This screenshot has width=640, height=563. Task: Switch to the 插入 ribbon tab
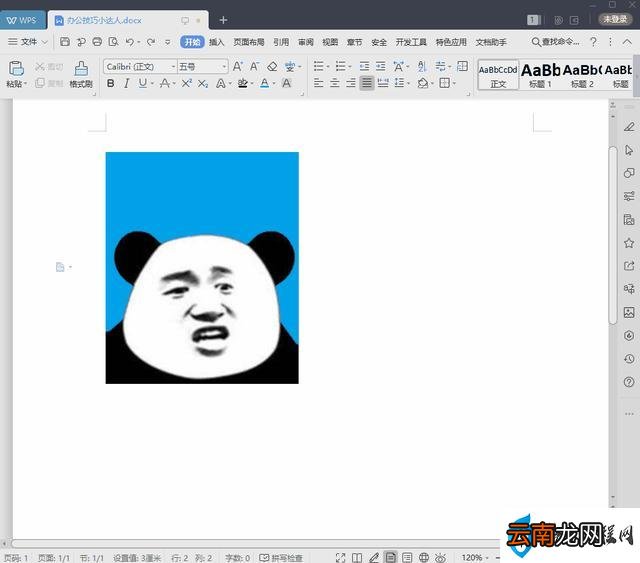point(217,42)
